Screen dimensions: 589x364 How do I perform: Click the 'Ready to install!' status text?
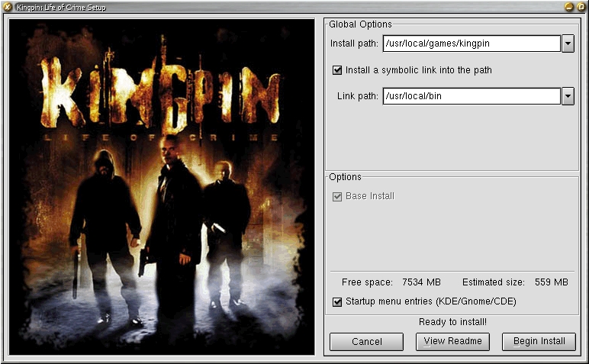[453, 322]
